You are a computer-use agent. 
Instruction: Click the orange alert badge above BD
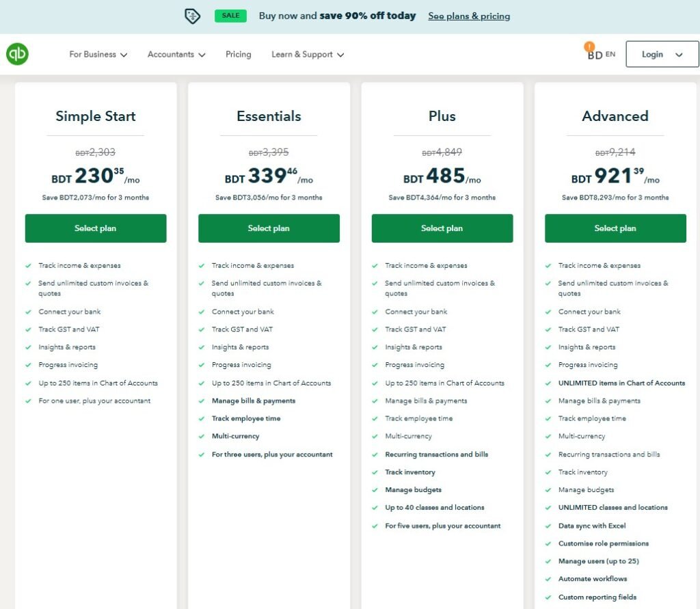tap(589, 46)
